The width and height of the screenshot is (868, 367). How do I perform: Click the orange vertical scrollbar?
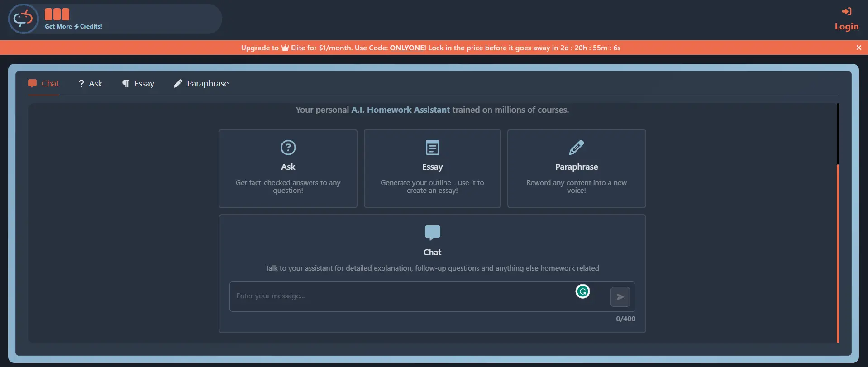[x=838, y=253]
